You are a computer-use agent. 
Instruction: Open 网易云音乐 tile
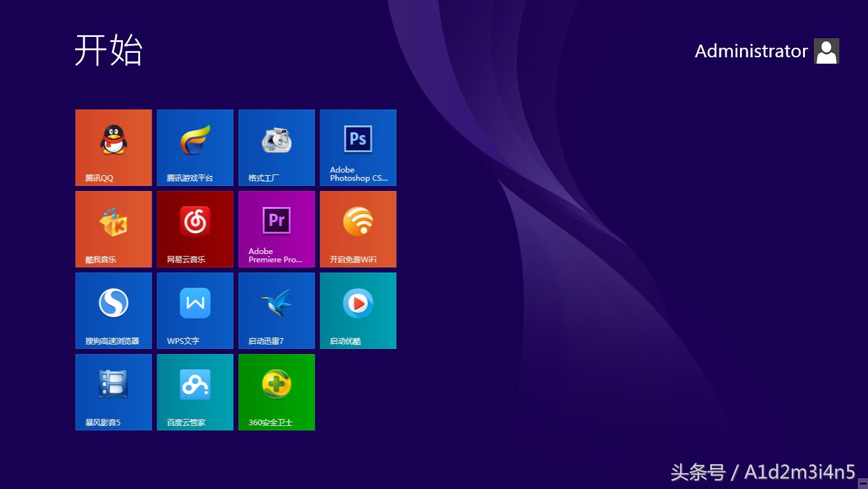(x=195, y=229)
